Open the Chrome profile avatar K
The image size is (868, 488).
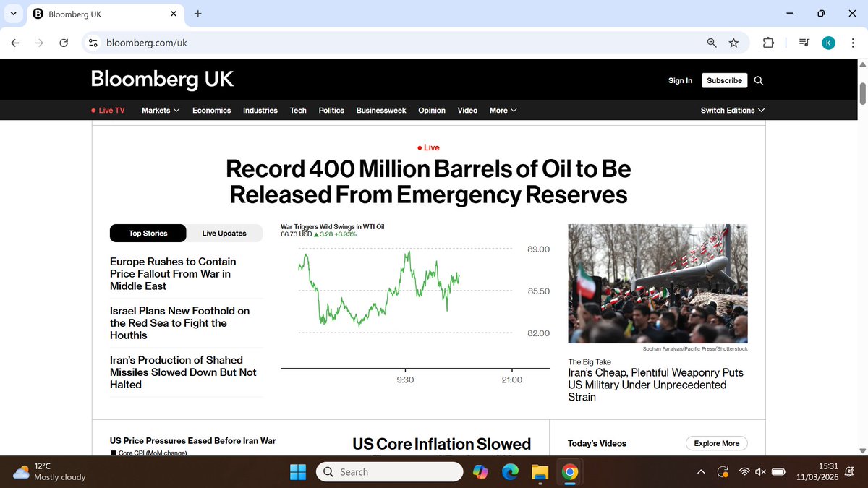pos(828,43)
